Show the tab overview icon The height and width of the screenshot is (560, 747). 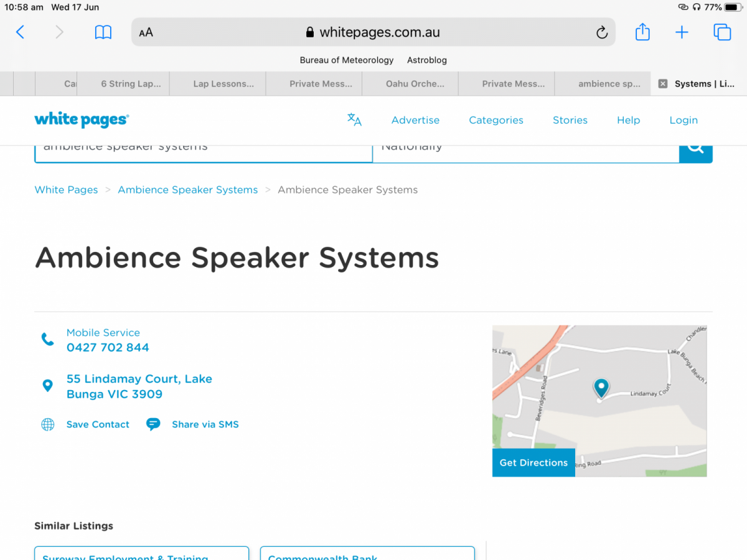(722, 32)
